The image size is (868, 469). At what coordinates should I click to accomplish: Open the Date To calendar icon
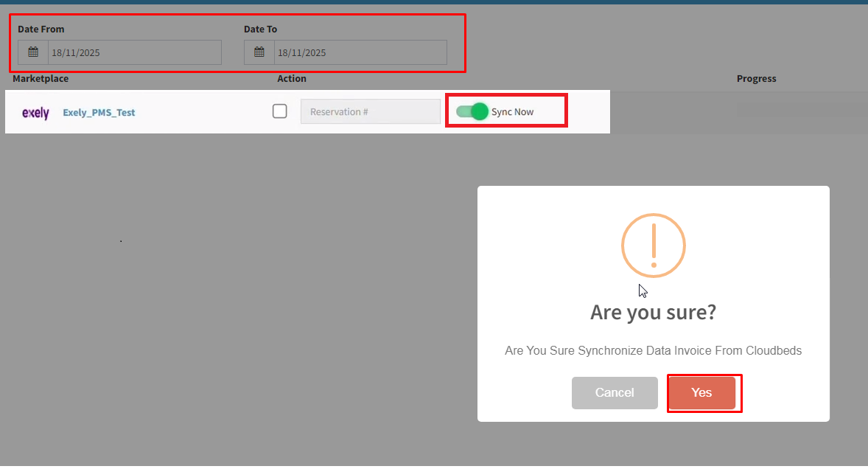[x=259, y=52]
